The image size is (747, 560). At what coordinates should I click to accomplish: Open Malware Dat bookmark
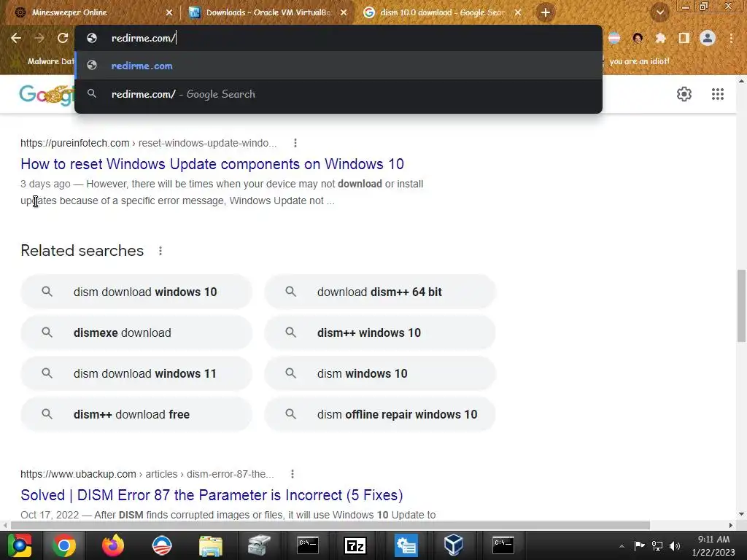tap(50, 61)
